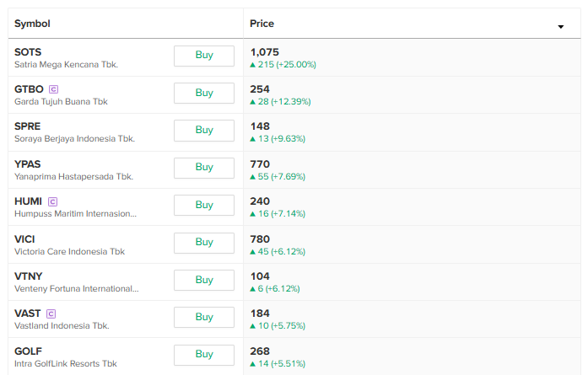Screen dimensions: 588x375
Task: Click the C badge beside HUMI symbol
Action: click(53, 201)
